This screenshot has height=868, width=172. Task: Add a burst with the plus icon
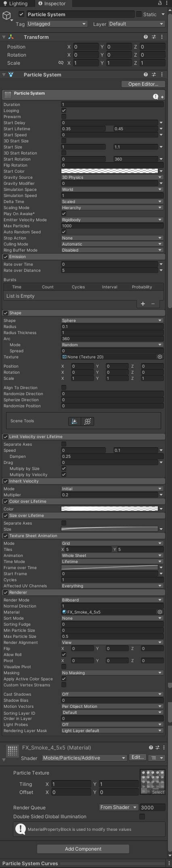[143, 304]
